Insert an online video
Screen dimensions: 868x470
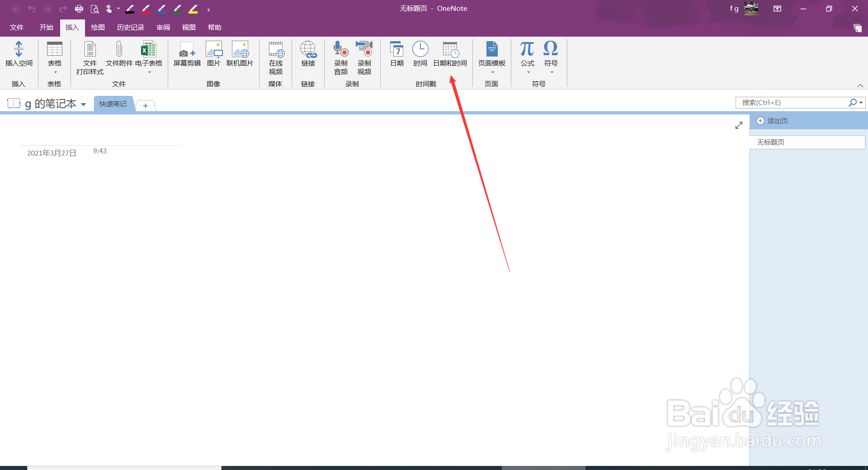pos(276,58)
